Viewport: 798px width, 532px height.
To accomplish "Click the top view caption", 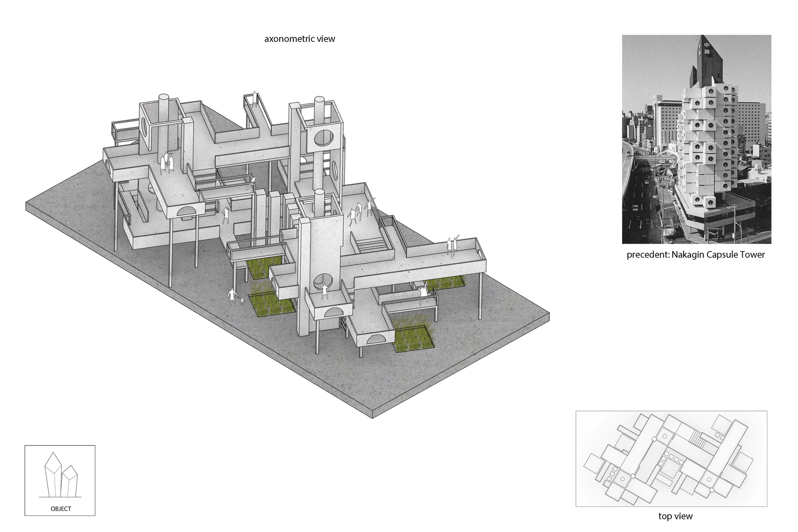I will (675, 516).
